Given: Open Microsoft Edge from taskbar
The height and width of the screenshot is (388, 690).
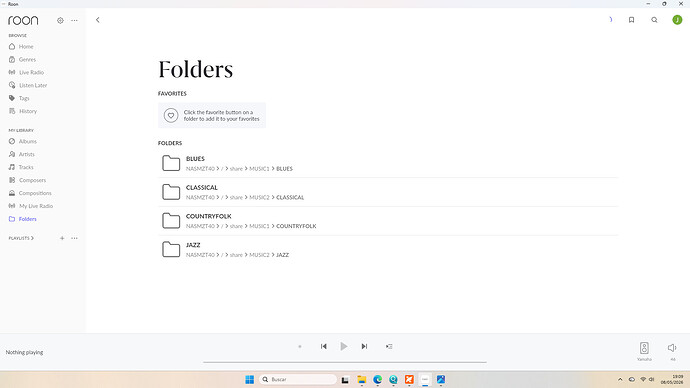Looking at the screenshot, I should 378,379.
